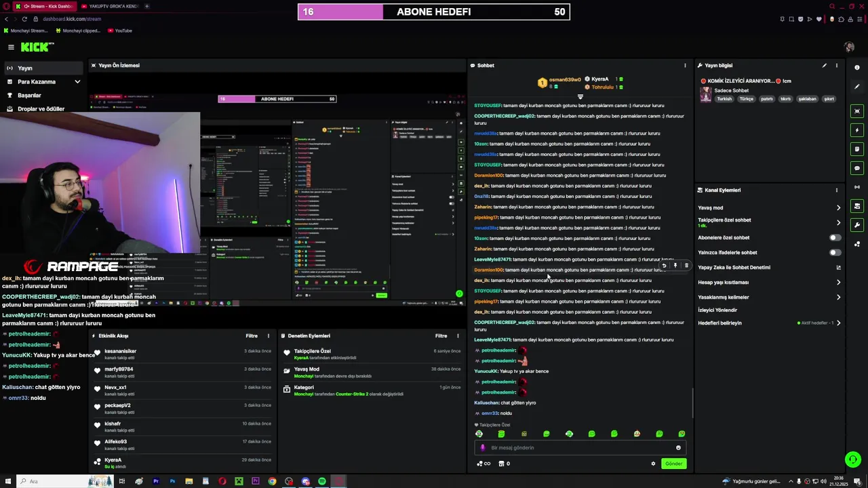Toggle the stream preview panel icon
Viewport: 868px width, 488px height.
857,111
